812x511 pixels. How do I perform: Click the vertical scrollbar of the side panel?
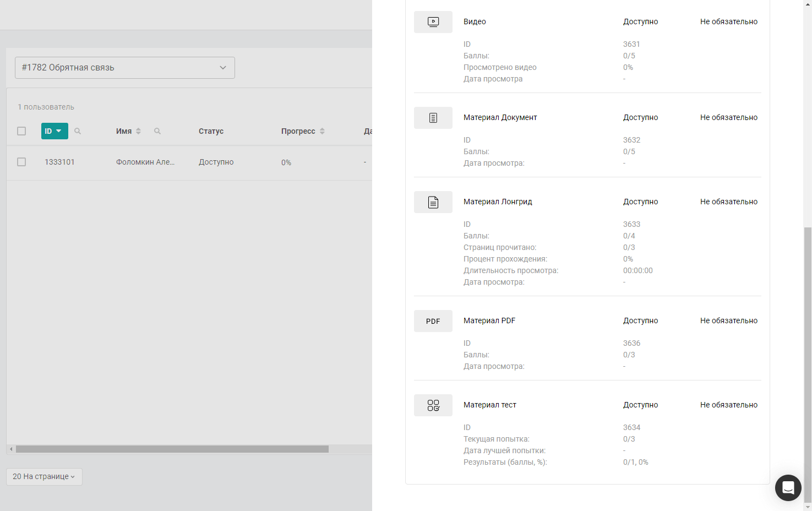click(808, 363)
